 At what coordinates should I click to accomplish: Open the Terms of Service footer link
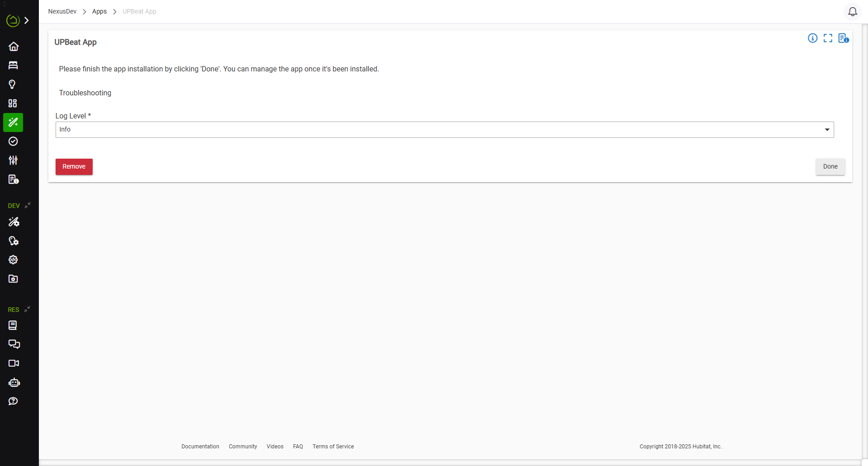pyautogui.click(x=333, y=447)
